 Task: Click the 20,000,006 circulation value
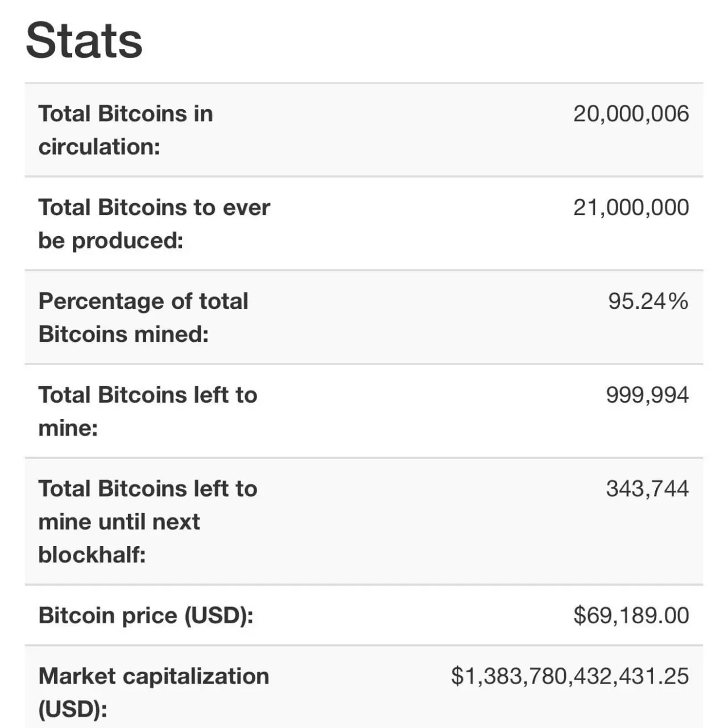click(x=631, y=114)
